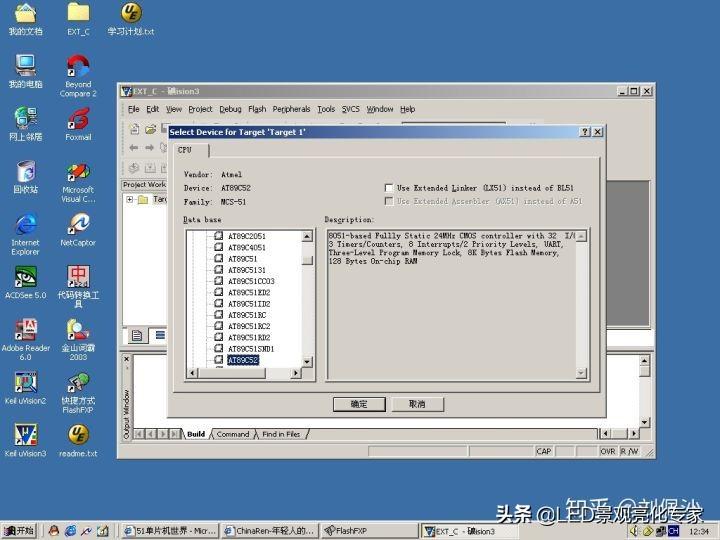Screen dimensions: 720x540
Task: Switch to Command output tab
Action: (x=233, y=434)
